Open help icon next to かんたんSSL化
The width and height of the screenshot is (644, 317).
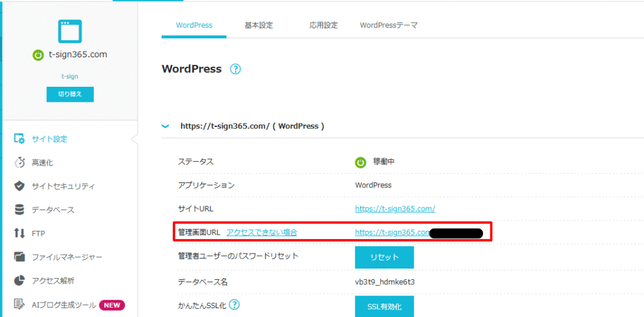coord(235,304)
